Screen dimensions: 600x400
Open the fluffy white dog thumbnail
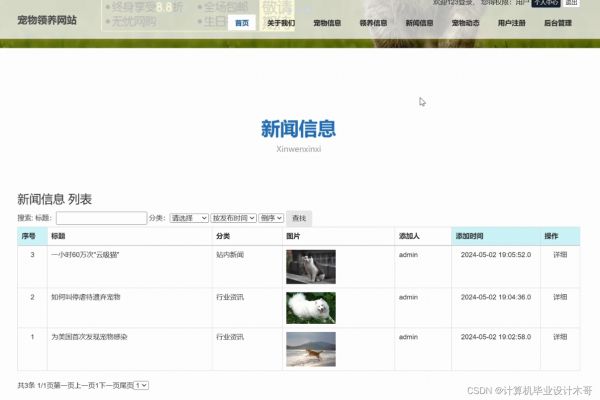(310, 307)
